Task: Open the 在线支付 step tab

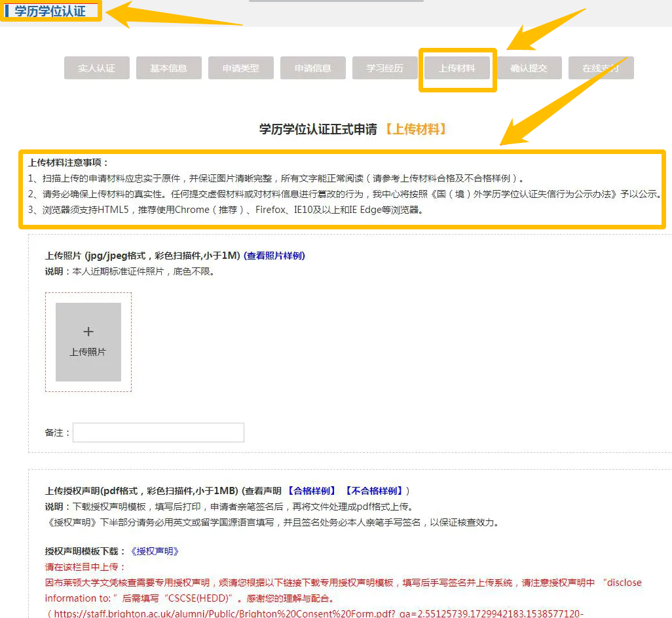Action: (x=601, y=68)
